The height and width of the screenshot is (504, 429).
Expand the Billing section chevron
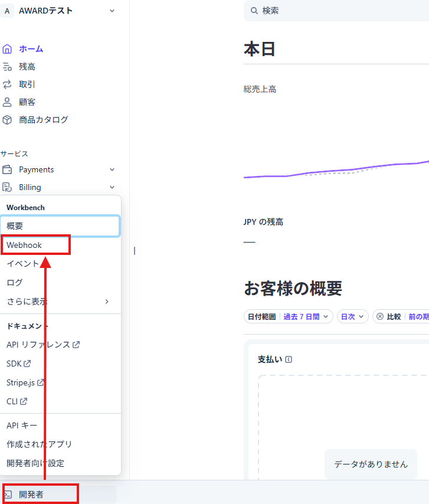click(112, 187)
